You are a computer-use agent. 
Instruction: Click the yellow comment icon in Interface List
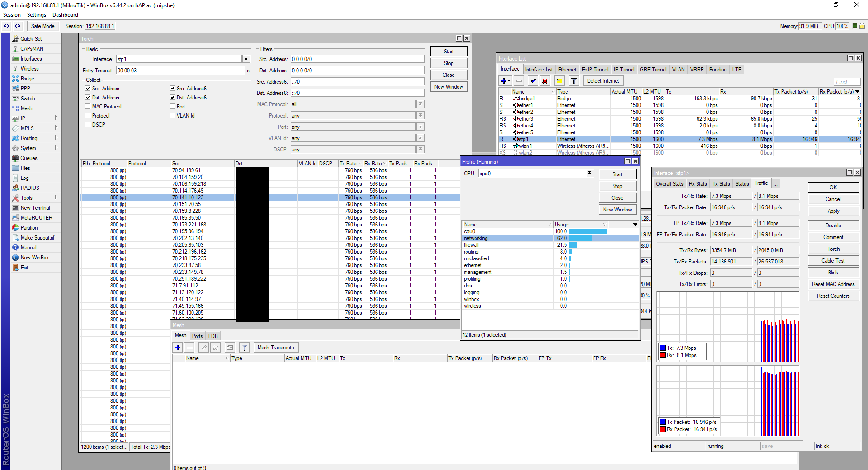tap(559, 81)
